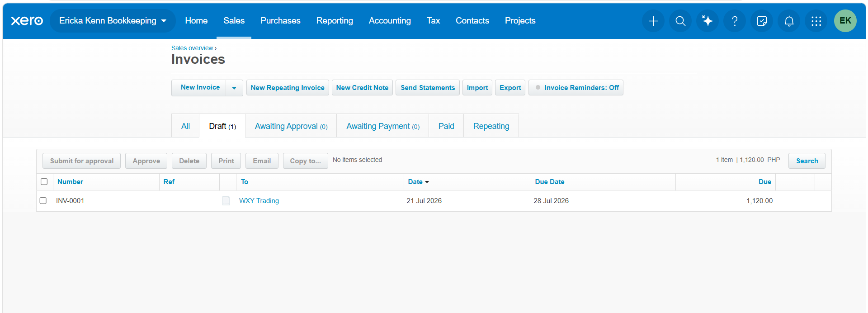Image resolution: width=868 pixels, height=313 pixels.
Task: Open invoice INV-0001
Action: [x=70, y=201]
